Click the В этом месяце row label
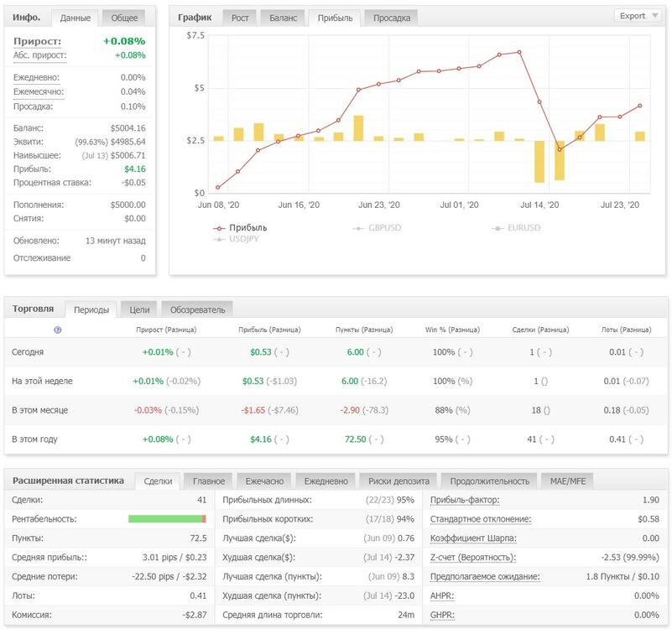Image resolution: width=672 pixels, height=629 pixels. [x=40, y=410]
